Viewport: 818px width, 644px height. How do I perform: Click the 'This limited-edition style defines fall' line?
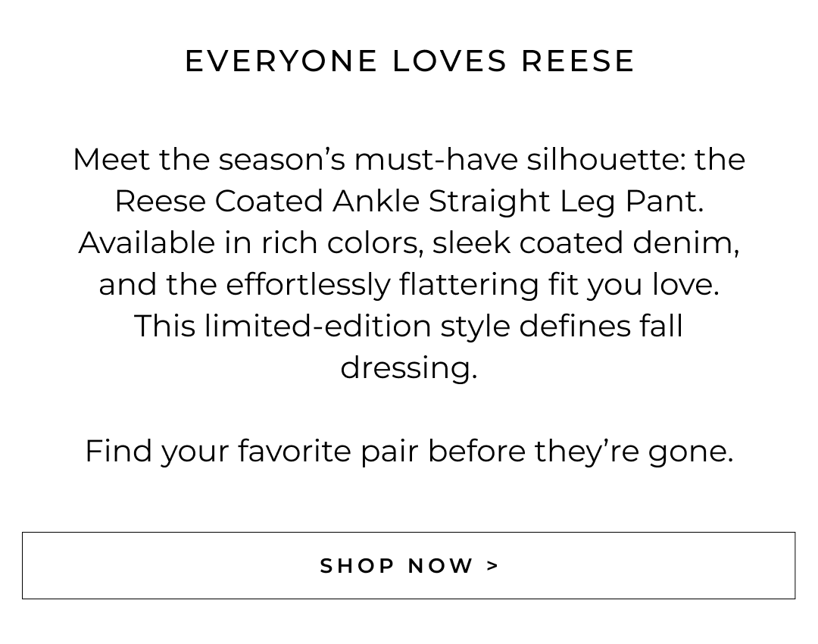(x=409, y=327)
